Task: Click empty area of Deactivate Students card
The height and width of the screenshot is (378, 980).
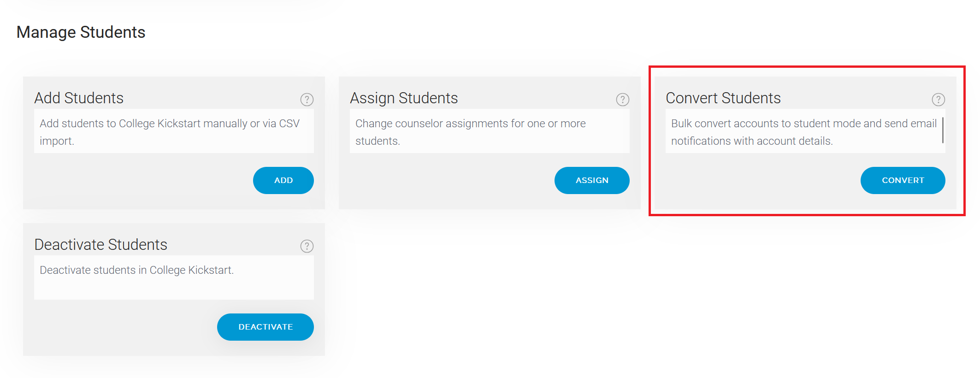Action: 120,327
